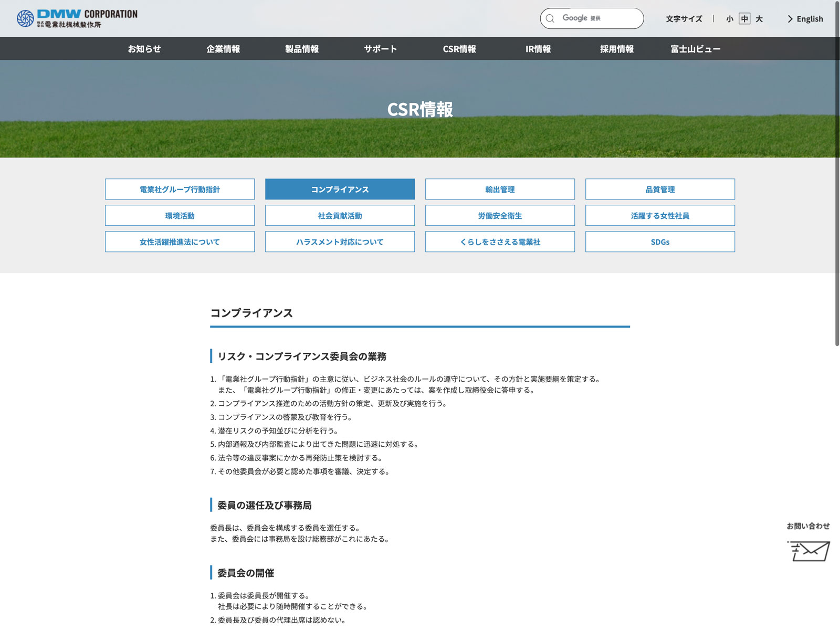Click the page vertical scrollbar

[x=837, y=173]
